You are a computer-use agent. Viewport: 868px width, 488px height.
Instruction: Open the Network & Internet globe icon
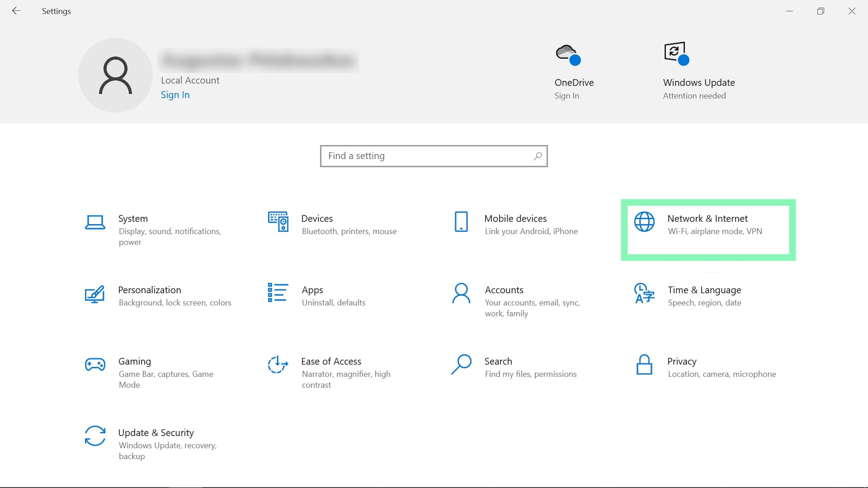click(x=644, y=222)
